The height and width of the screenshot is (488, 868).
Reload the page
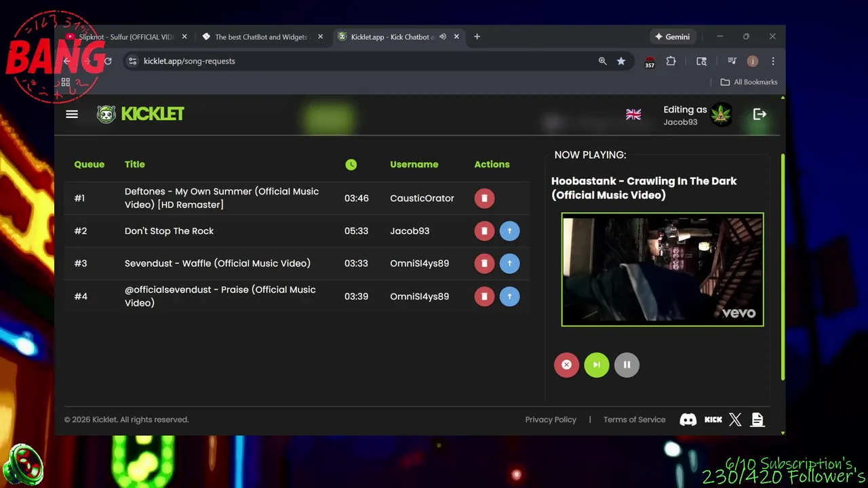107,61
